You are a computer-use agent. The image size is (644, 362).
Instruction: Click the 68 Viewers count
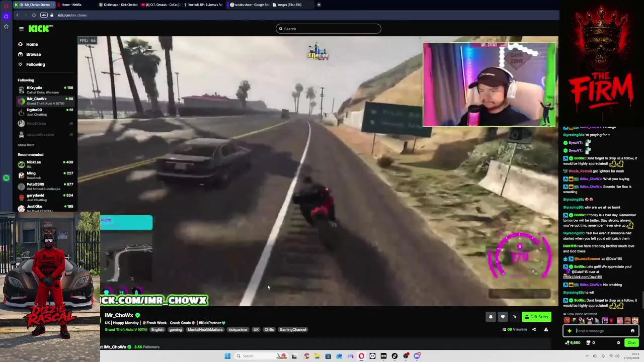click(x=515, y=329)
